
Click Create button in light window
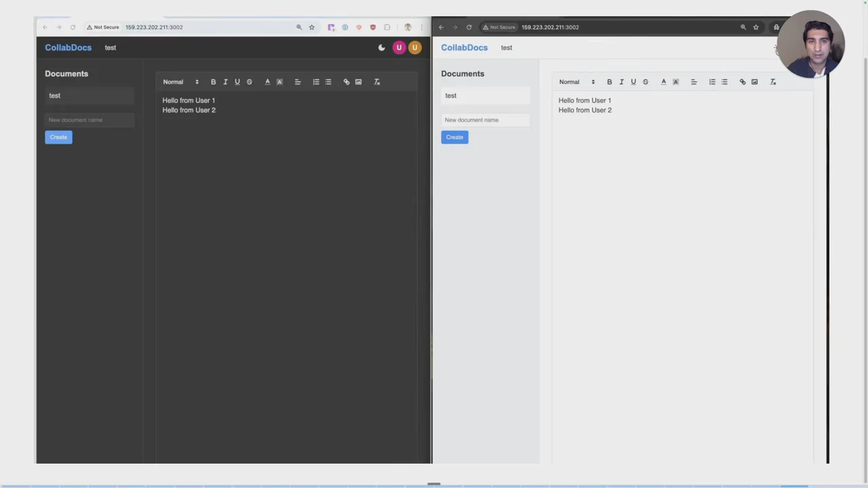point(454,137)
